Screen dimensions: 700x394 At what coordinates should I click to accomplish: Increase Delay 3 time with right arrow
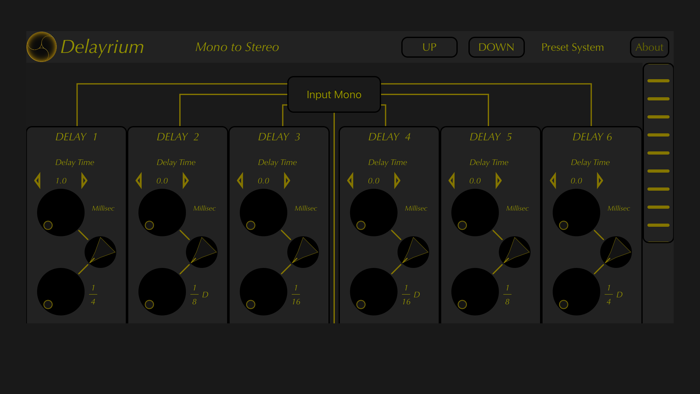287,181
